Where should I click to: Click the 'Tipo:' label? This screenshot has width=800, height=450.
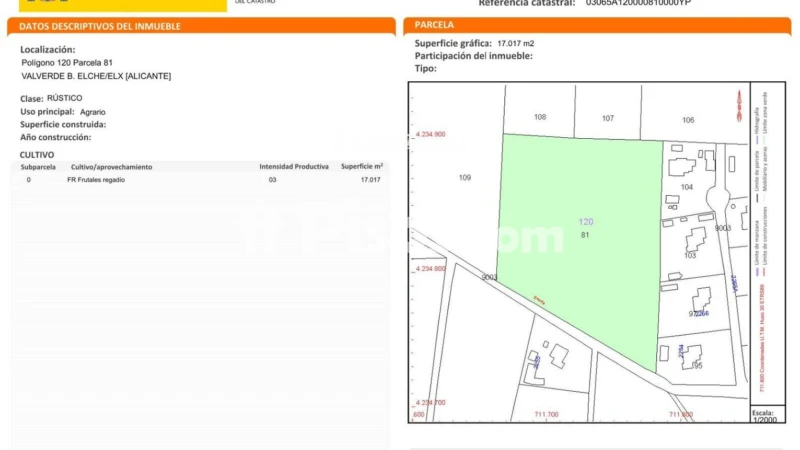[426, 68]
